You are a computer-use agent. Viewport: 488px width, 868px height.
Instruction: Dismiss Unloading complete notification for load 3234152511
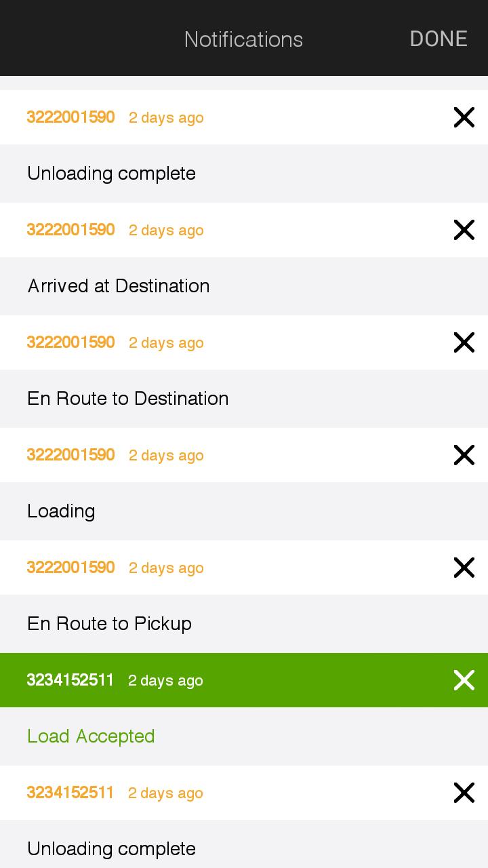click(464, 793)
